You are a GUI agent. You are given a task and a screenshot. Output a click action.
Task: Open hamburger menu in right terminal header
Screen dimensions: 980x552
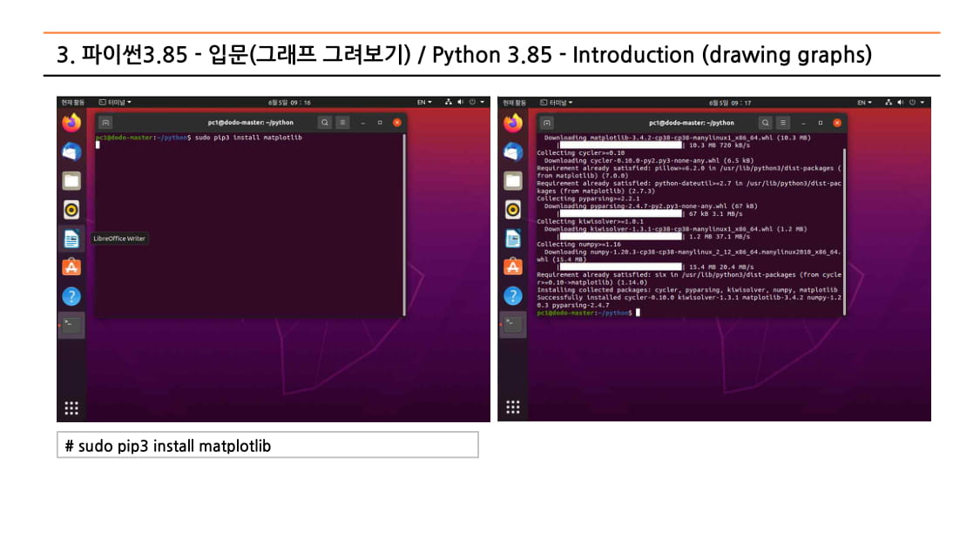(x=782, y=123)
